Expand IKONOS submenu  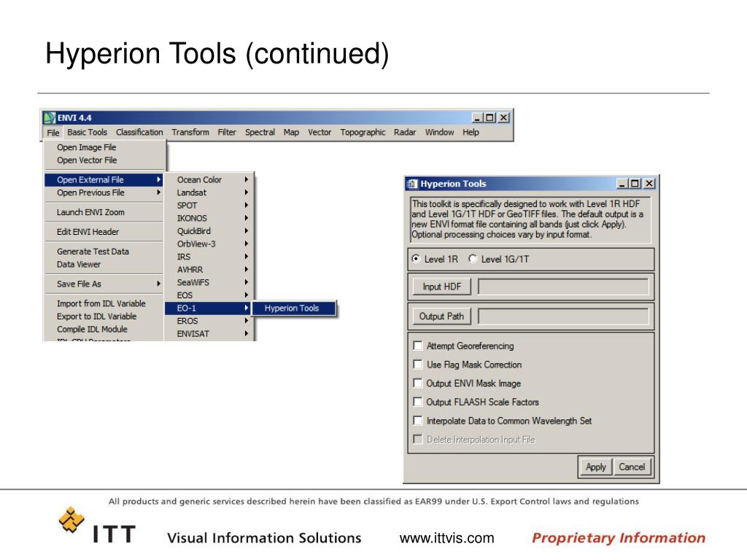tap(209, 218)
